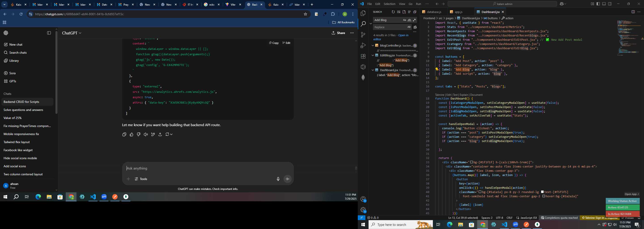Click Edit button on code block
The width and height of the screenshot is (644, 229).
(286, 43)
